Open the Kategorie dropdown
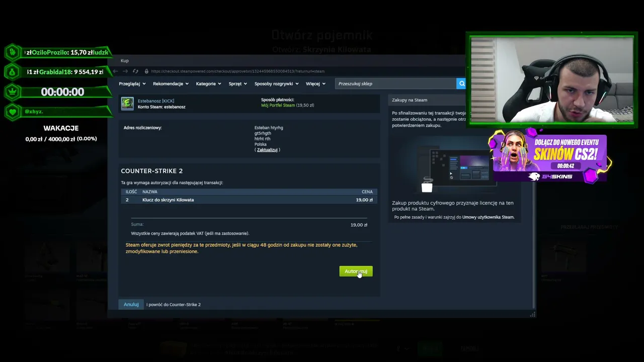Image resolution: width=644 pixels, height=362 pixels. (208, 84)
